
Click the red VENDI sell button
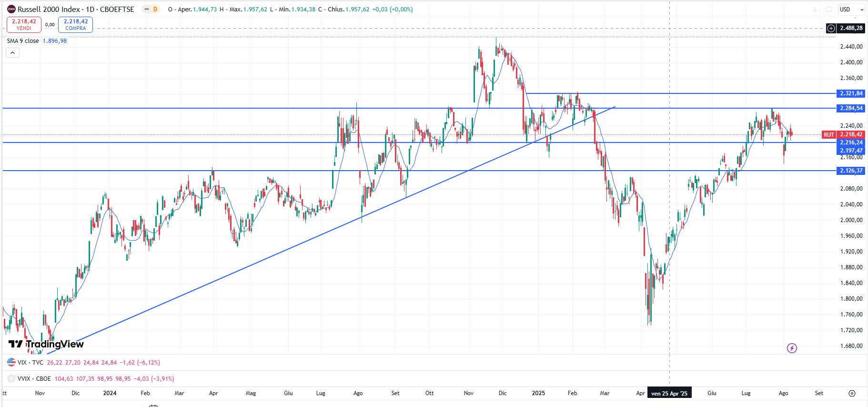click(x=24, y=25)
